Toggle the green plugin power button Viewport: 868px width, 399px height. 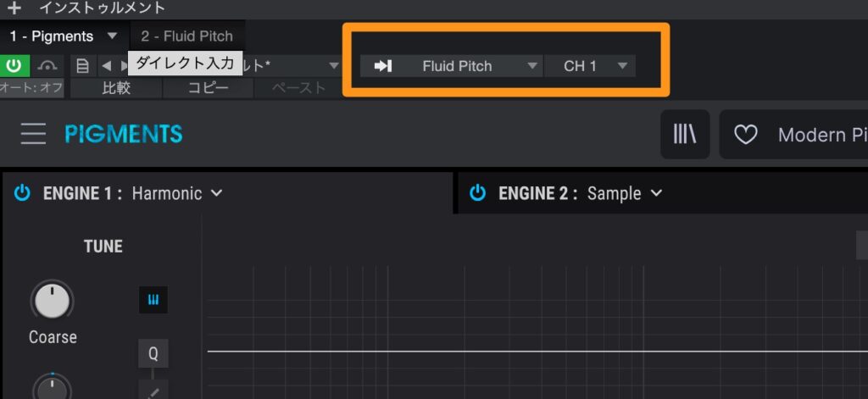[x=14, y=65]
